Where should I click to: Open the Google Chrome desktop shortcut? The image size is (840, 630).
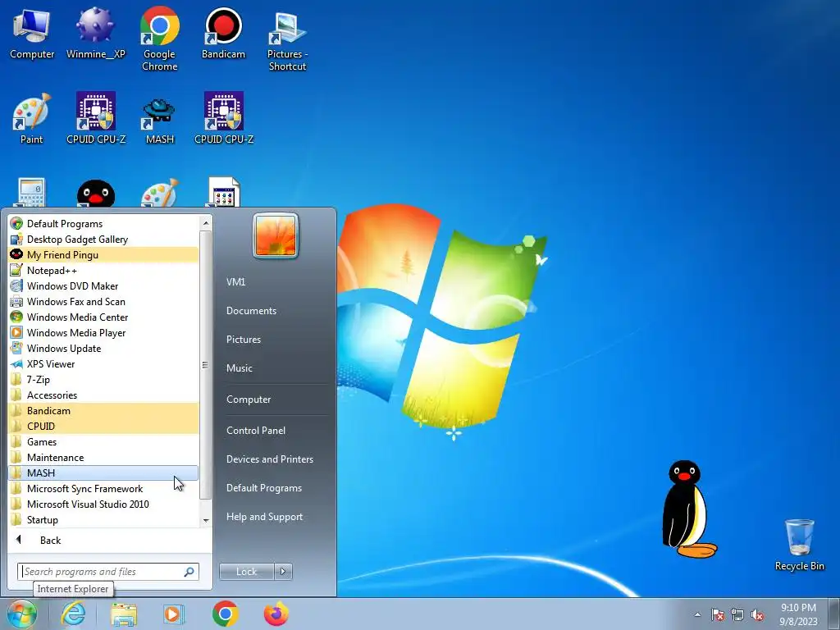159,39
